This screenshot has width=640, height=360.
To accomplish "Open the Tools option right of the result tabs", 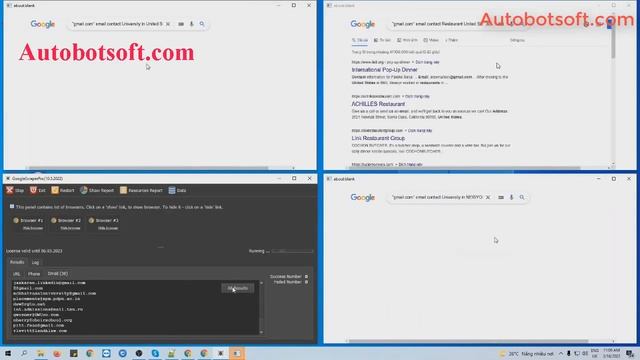I will click(x=517, y=40).
